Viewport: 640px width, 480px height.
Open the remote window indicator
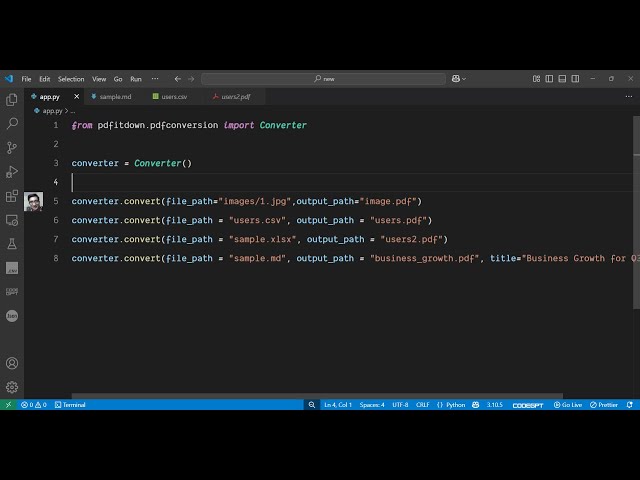[8, 404]
